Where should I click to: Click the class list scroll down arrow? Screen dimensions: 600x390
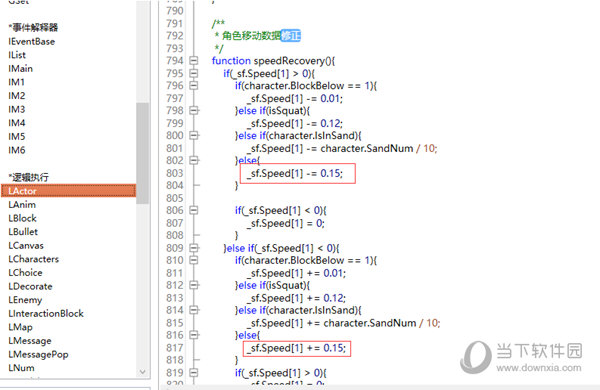click(142, 372)
